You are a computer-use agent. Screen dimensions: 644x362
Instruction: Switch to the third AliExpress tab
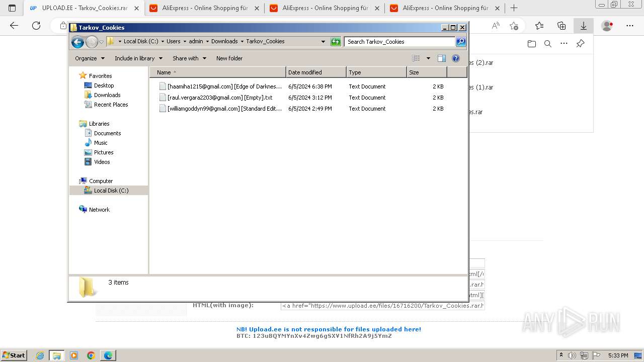tap(445, 8)
